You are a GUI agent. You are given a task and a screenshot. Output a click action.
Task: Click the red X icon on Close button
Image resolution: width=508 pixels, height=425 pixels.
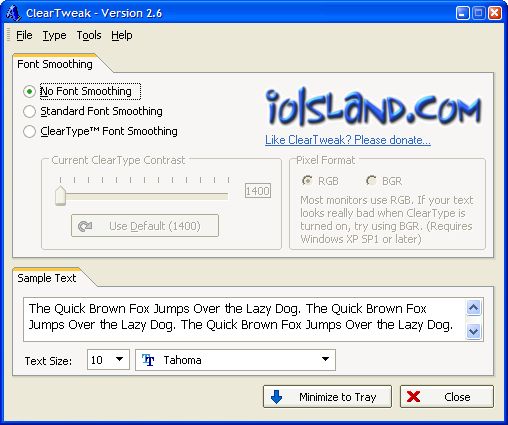pos(413,397)
